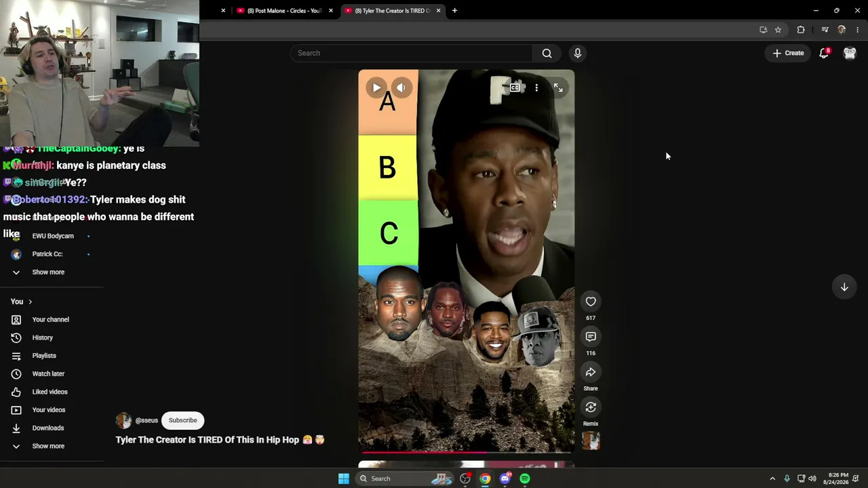Viewport: 868px width, 488px height.
Task: Open Spotify from the taskbar
Action: click(525, 479)
